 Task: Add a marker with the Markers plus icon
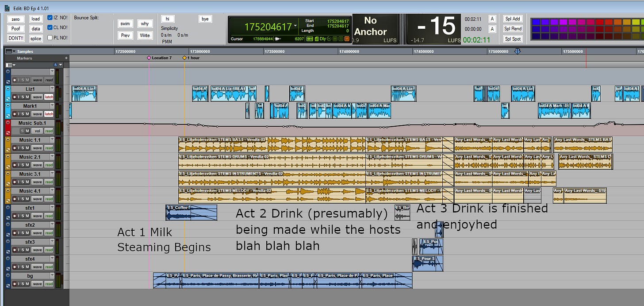pos(66,58)
